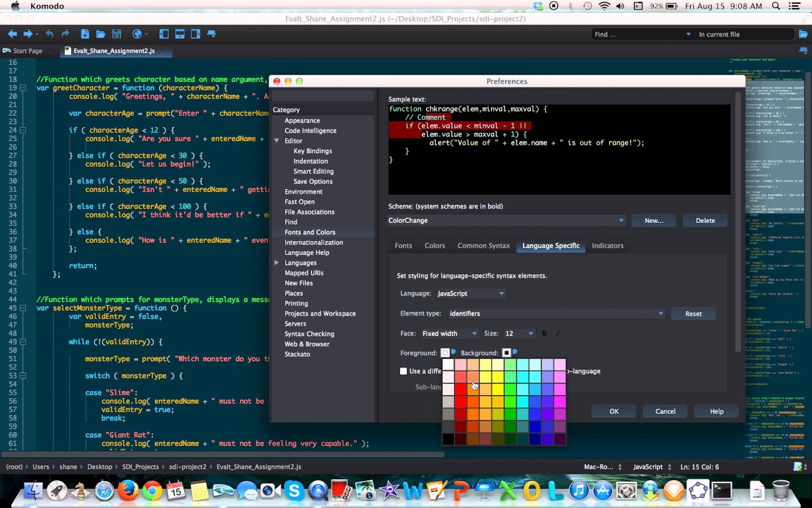Pick the pure black swatch in palette

448,439
